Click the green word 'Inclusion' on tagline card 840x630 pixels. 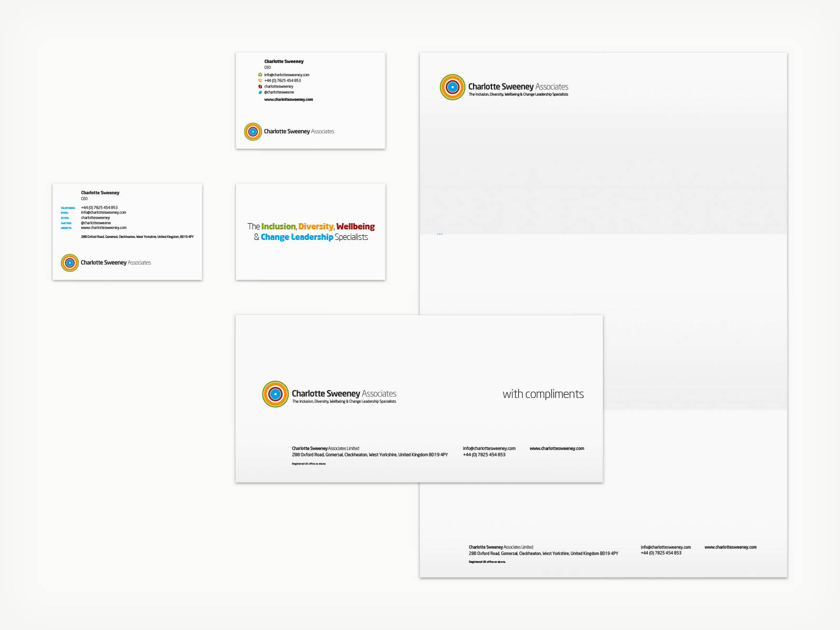pos(279,226)
